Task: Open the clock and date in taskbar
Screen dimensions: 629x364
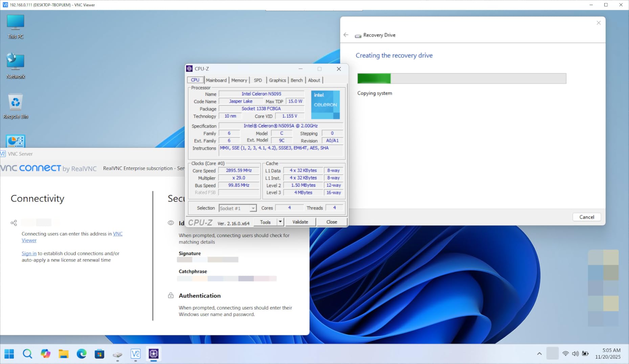Action: (608, 354)
